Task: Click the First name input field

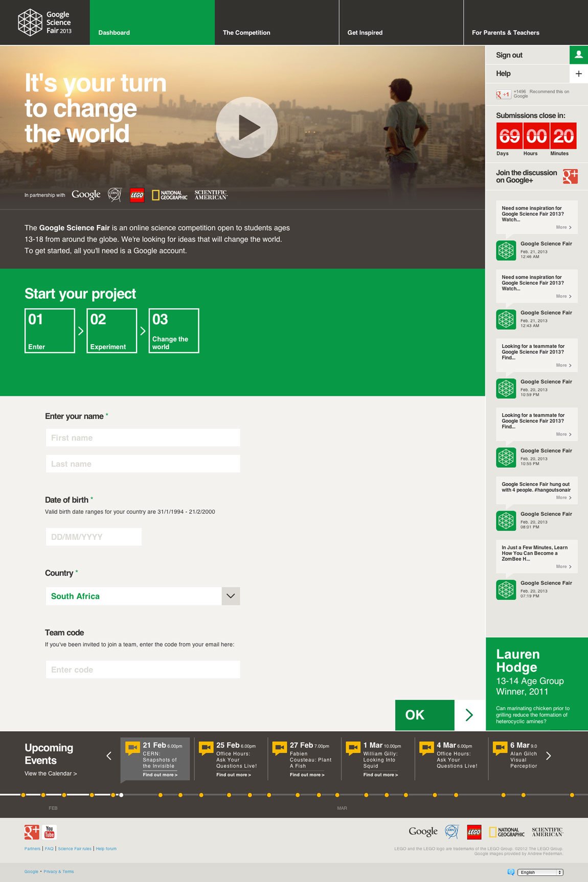Action: [143, 438]
